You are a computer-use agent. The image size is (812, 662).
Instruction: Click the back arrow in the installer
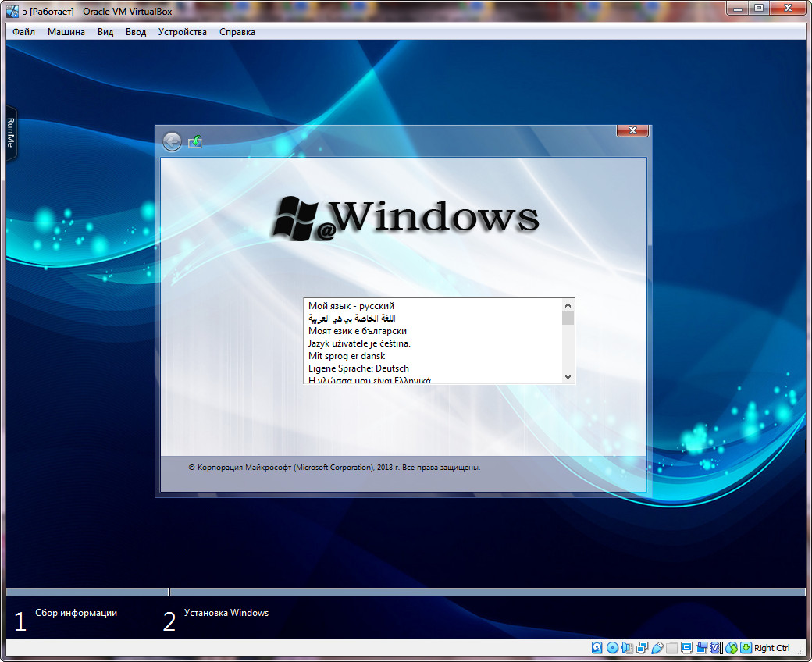(x=172, y=141)
